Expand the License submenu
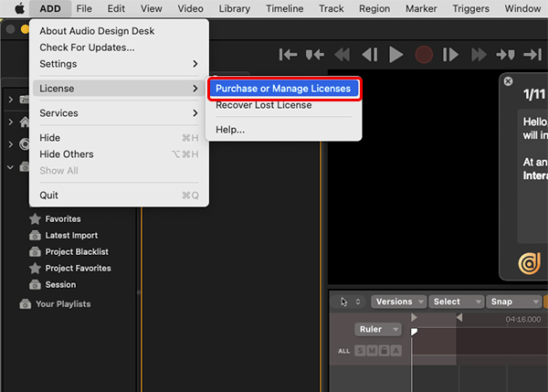This screenshot has width=548, height=392. pos(119,89)
